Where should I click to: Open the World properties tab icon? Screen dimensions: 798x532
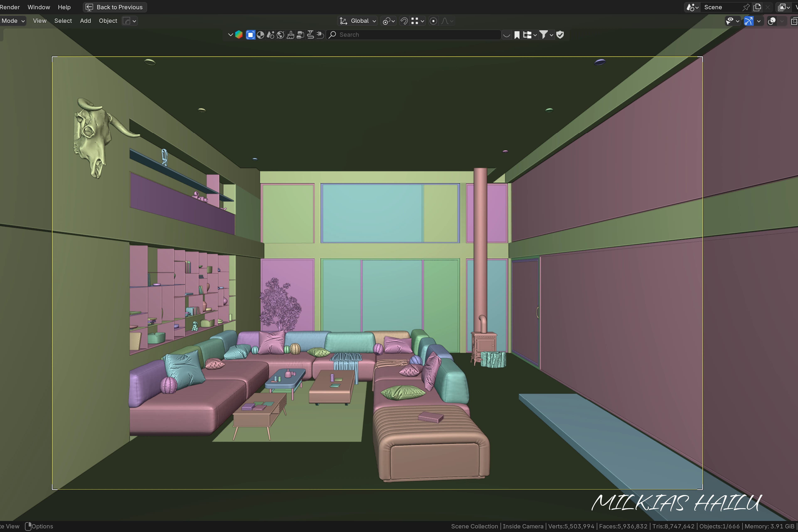click(280, 35)
